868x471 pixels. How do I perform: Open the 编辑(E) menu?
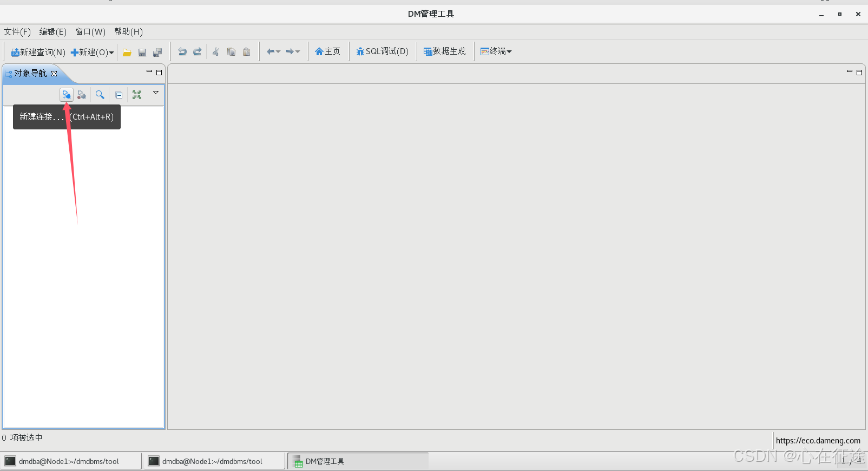click(53, 32)
